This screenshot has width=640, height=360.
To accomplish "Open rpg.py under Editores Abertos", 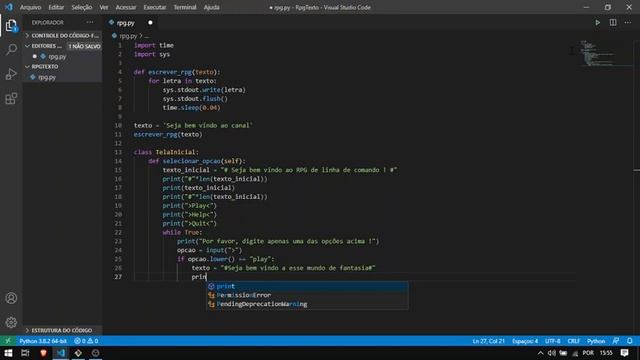I will pos(62,56).
